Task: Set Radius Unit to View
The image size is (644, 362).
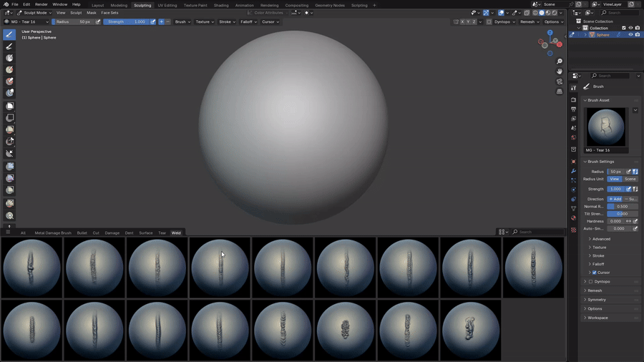Action: coord(615,179)
